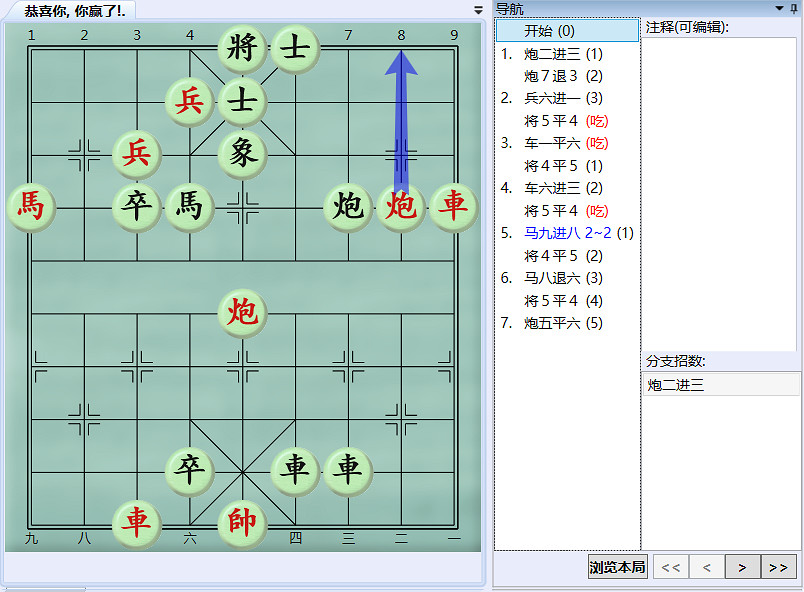Click the black pawn 卒 near bottom
Image resolution: width=804 pixels, height=592 pixels.
click(188, 471)
